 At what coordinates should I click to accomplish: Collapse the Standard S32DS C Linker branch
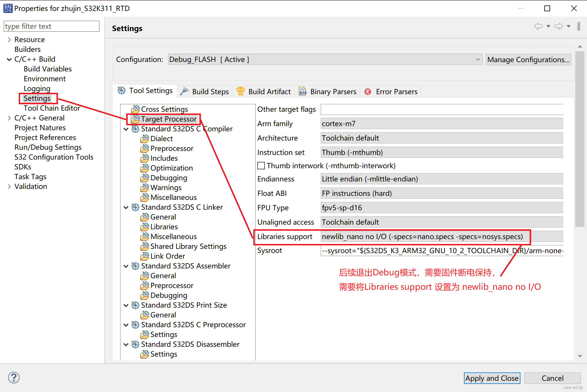126,207
